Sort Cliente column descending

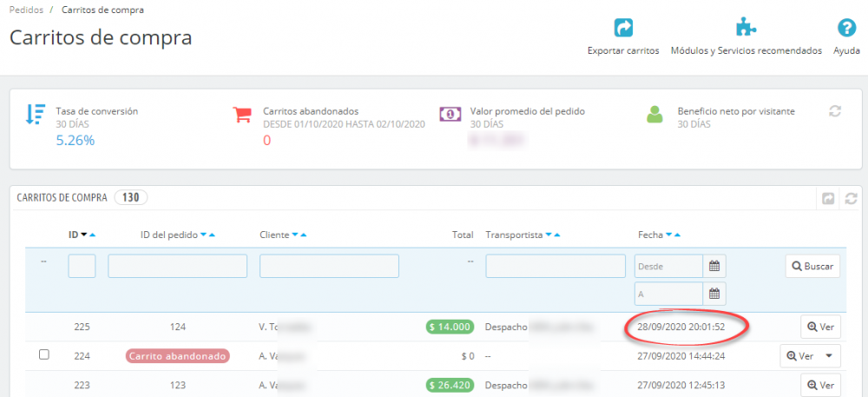tap(295, 235)
